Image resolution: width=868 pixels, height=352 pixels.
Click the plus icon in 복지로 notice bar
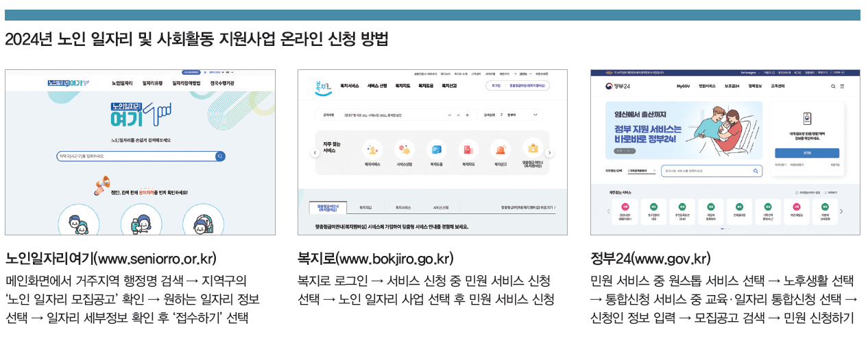tap(467, 115)
